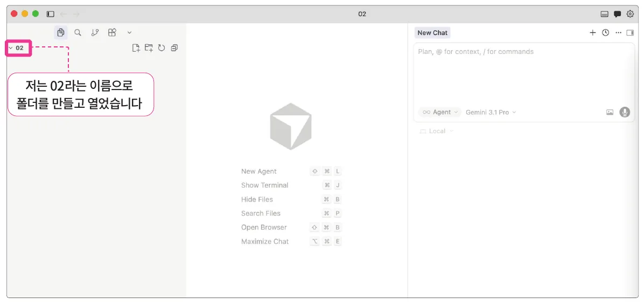Click the New Folder icon

tap(149, 48)
